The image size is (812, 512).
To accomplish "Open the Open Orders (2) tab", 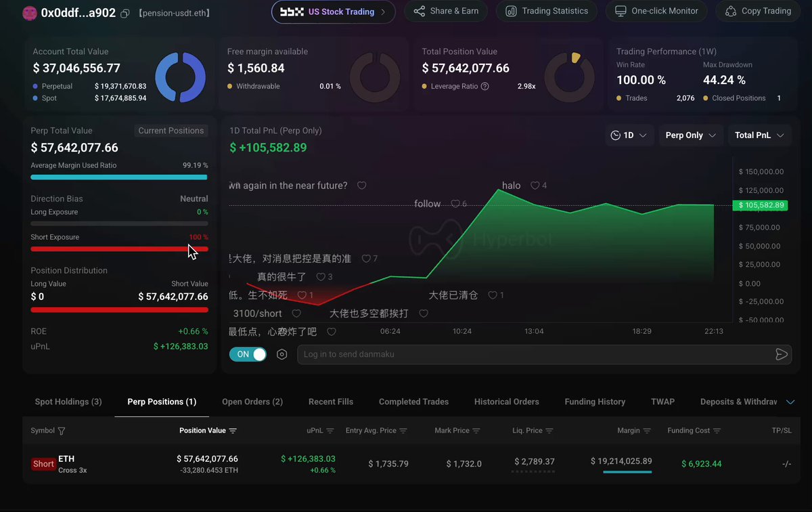I will tap(252, 402).
